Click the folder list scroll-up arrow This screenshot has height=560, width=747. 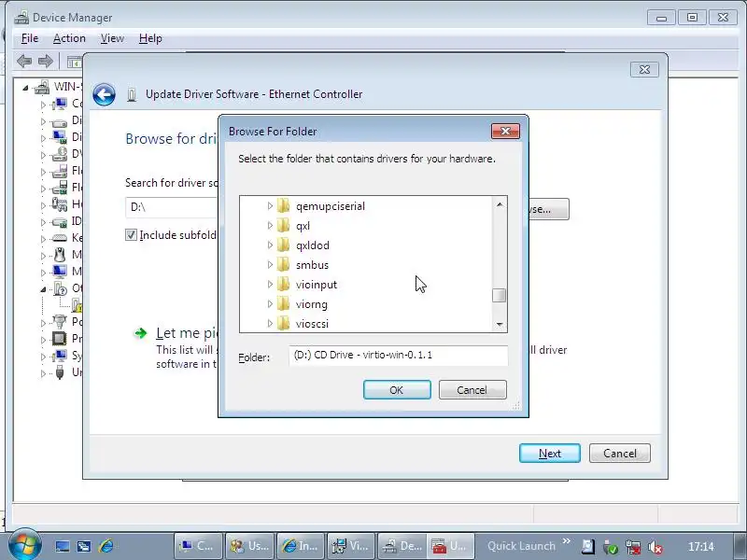point(500,204)
